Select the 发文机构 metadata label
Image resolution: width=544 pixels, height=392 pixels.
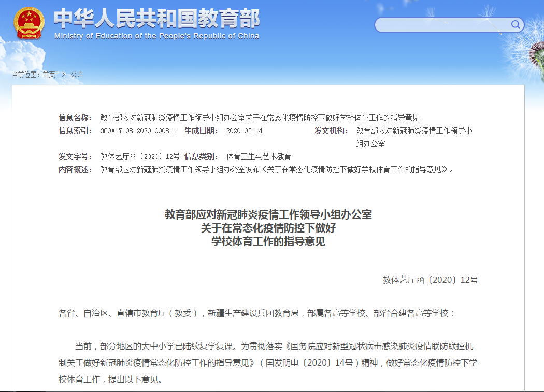pos(331,131)
